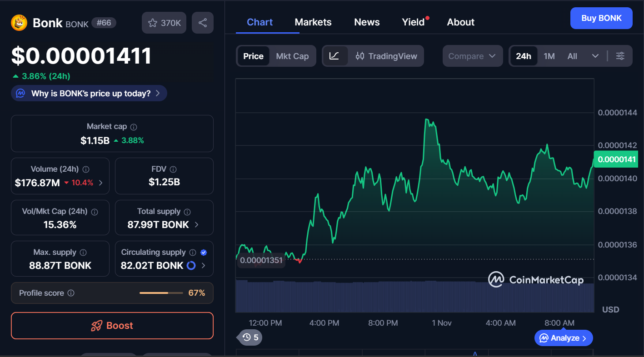Click the Profile score progress bar
The width and height of the screenshot is (644, 357).
161,293
